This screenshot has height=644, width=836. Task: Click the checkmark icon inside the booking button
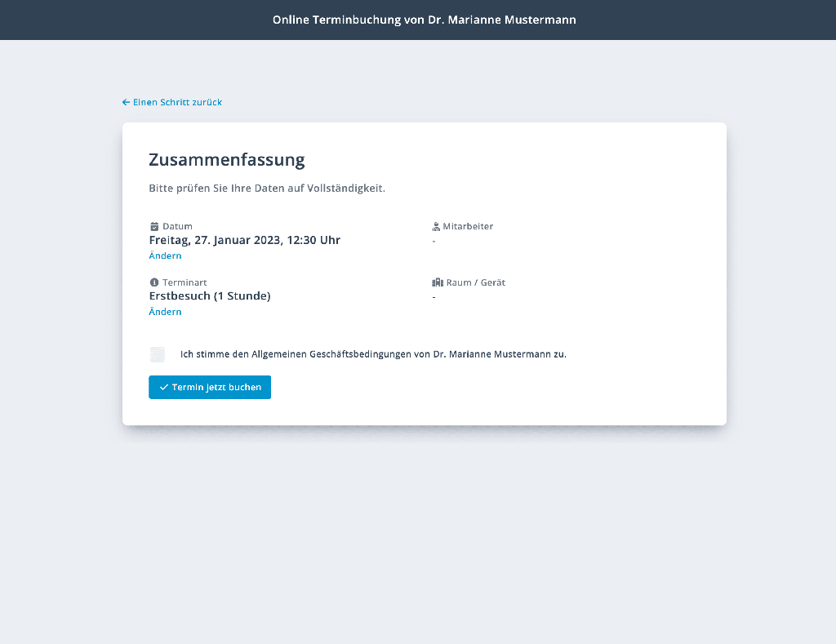pyautogui.click(x=163, y=388)
